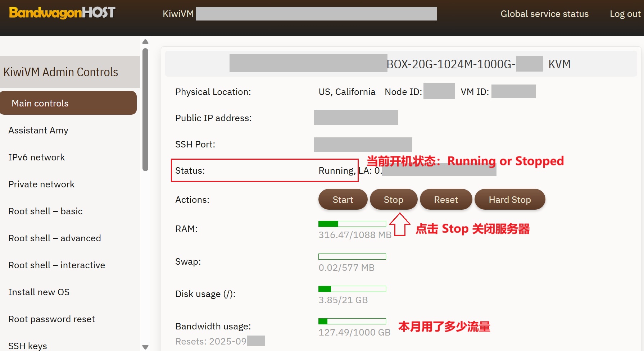Viewport: 644px width, 351px height.
Task: Click the Reset action button
Action: point(446,200)
